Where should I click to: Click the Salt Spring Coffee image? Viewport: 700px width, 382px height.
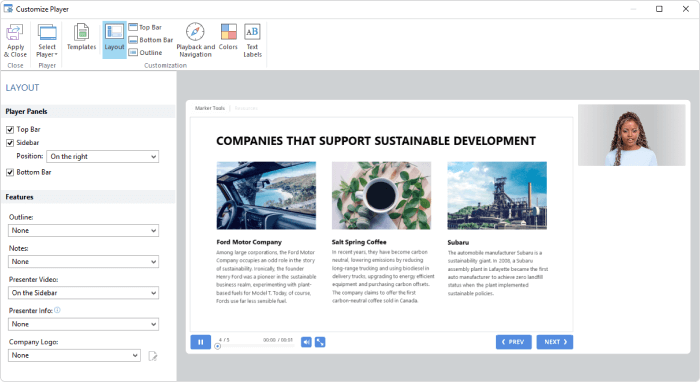point(381,195)
